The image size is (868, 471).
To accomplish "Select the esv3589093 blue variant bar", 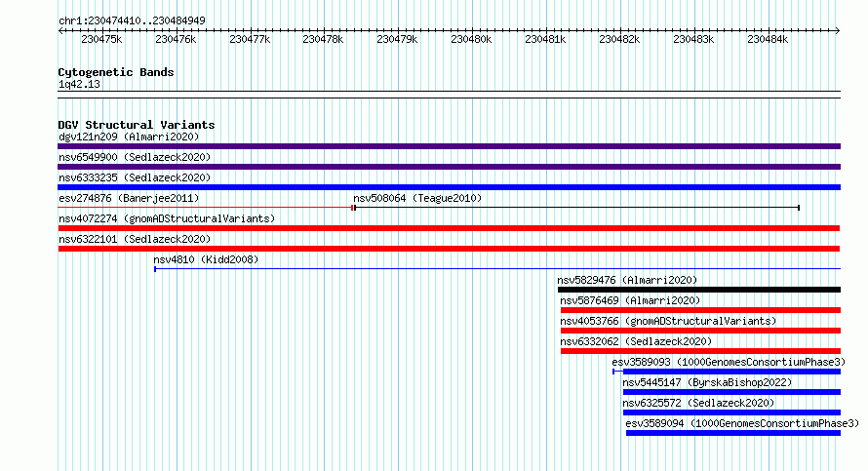I will point(727,372).
